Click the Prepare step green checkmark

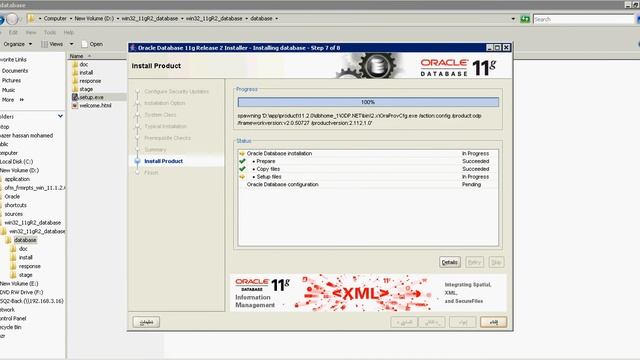coord(242,161)
